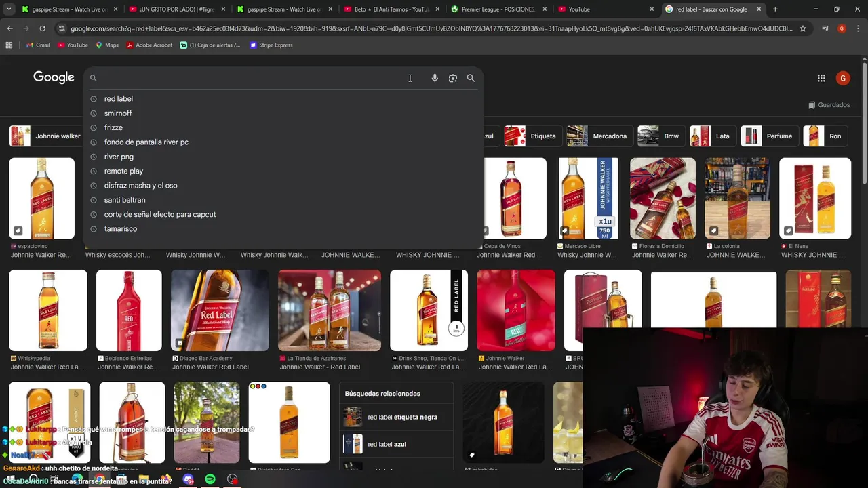Image resolution: width=868 pixels, height=488 pixels.
Task: Reload the current Google page
Action: pyautogui.click(x=42, y=28)
